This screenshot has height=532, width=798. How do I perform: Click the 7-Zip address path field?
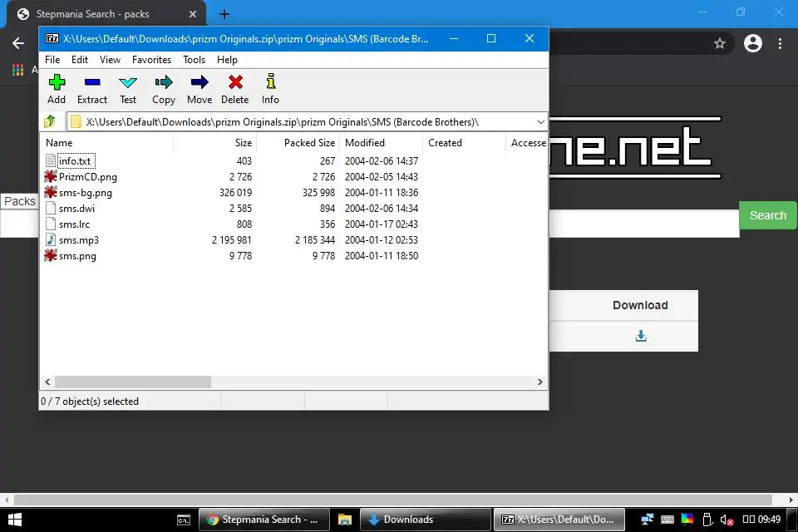click(x=308, y=121)
